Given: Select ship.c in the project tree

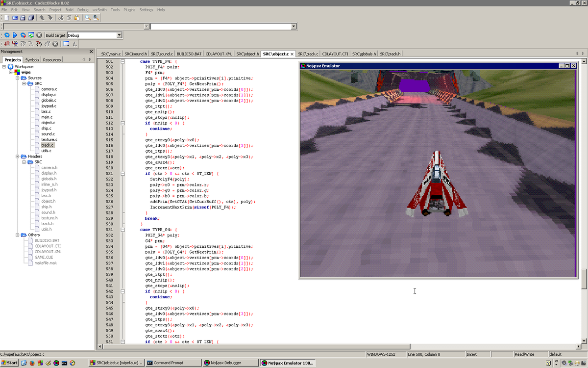Looking at the screenshot, I should click(48, 128).
